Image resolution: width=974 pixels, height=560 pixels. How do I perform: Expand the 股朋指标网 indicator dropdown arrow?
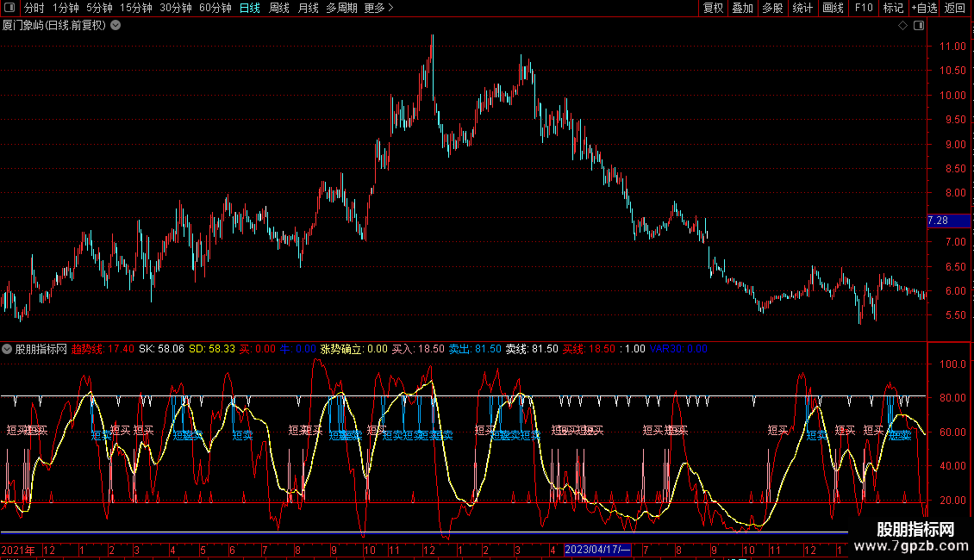pos(8,349)
